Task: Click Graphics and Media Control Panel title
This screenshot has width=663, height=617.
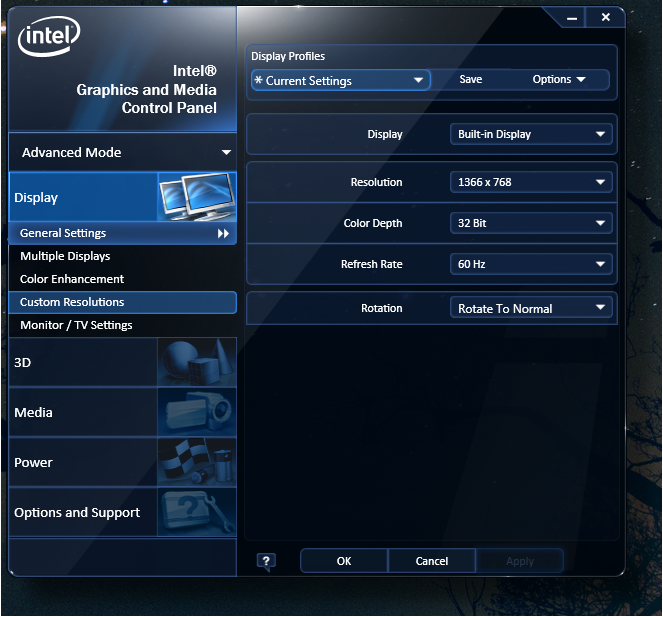Action: [x=147, y=89]
